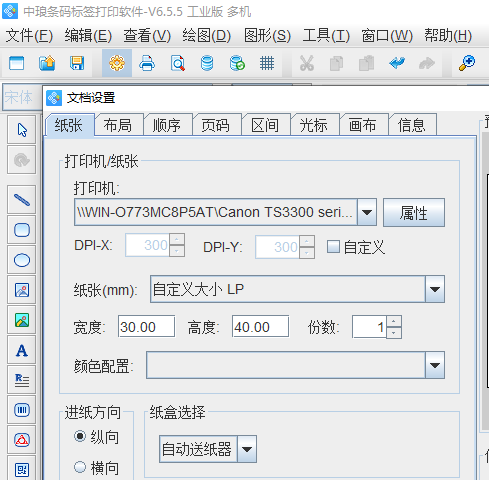This screenshot has height=480, width=489.
Task: Toggle the grid display icon
Action: click(267, 63)
